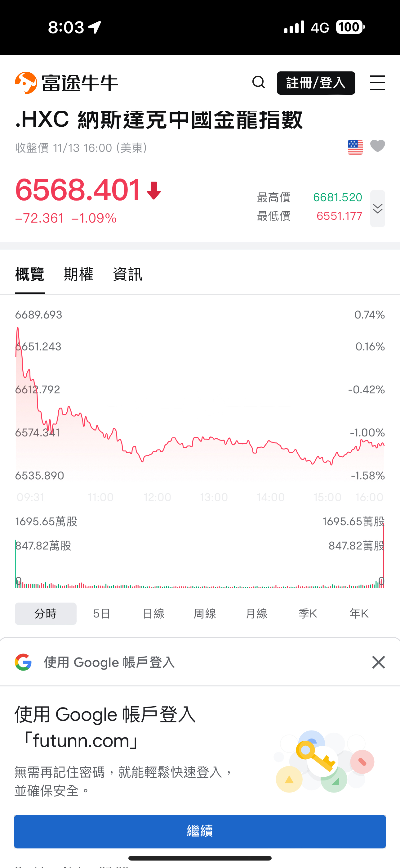Select the 分時 chart period
The width and height of the screenshot is (400, 868).
[46, 614]
